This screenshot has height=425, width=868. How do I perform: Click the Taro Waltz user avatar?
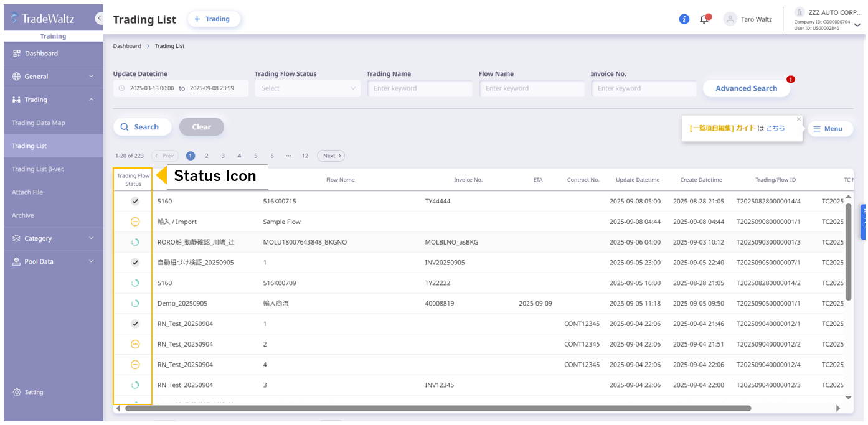730,19
